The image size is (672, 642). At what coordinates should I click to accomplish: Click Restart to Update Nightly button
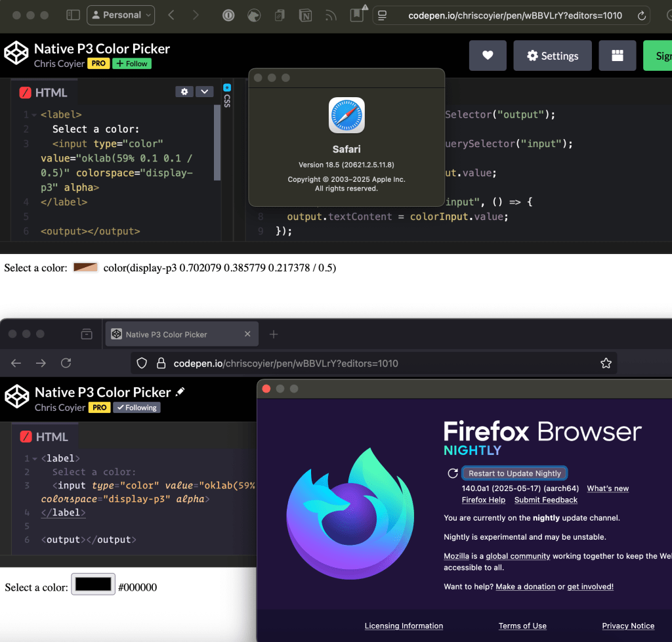point(514,473)
